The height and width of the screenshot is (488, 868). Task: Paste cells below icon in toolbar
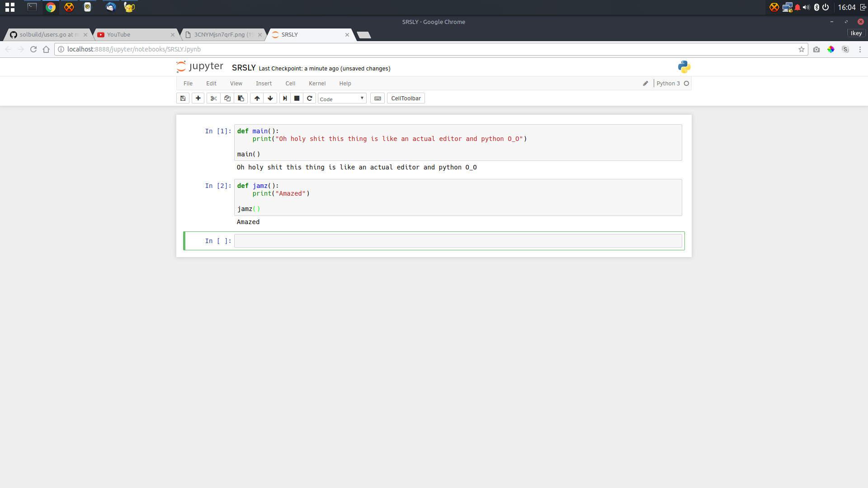point(241,99)
